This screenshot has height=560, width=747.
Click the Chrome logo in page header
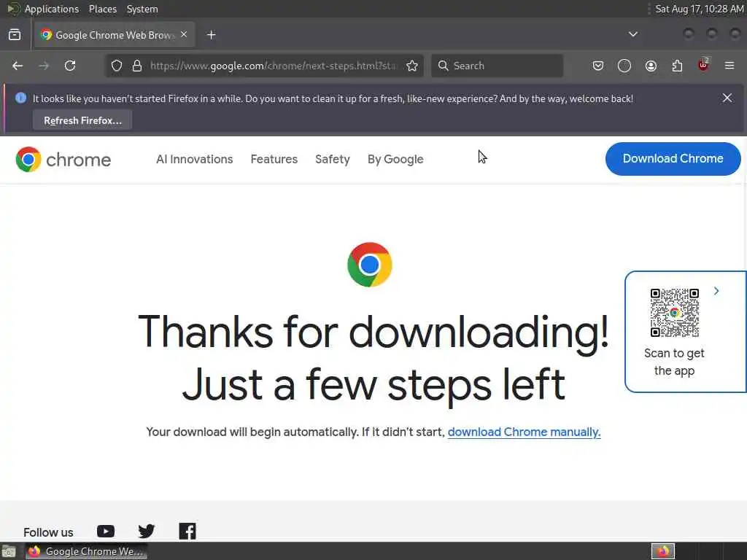(63, 159)
